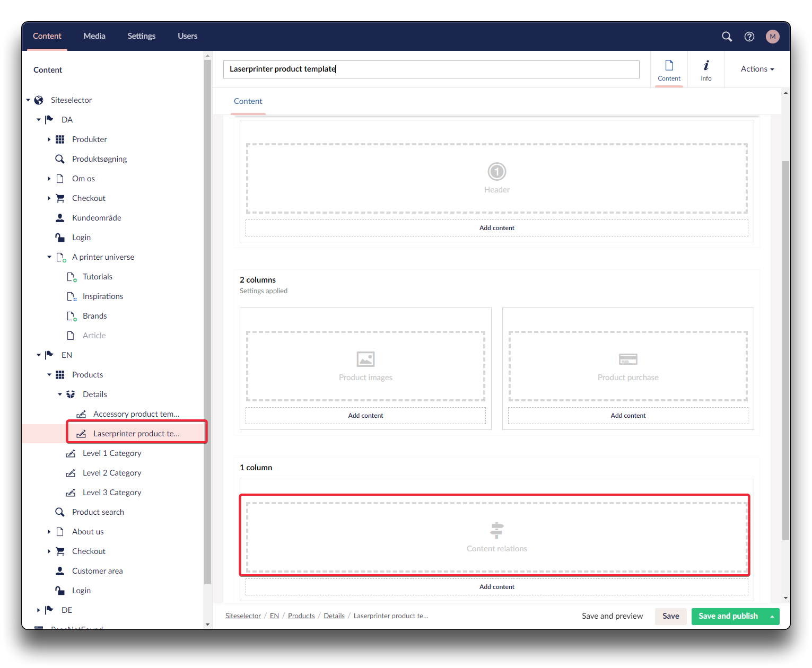Click the Save button
The image size is (812, 668).
tap(670, 616)
